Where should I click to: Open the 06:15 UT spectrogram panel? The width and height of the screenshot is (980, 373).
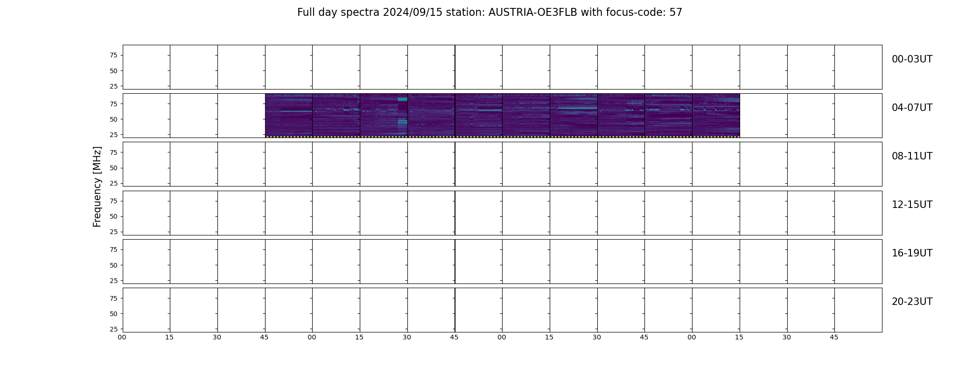pyautogui.click(x=574, y=116)
